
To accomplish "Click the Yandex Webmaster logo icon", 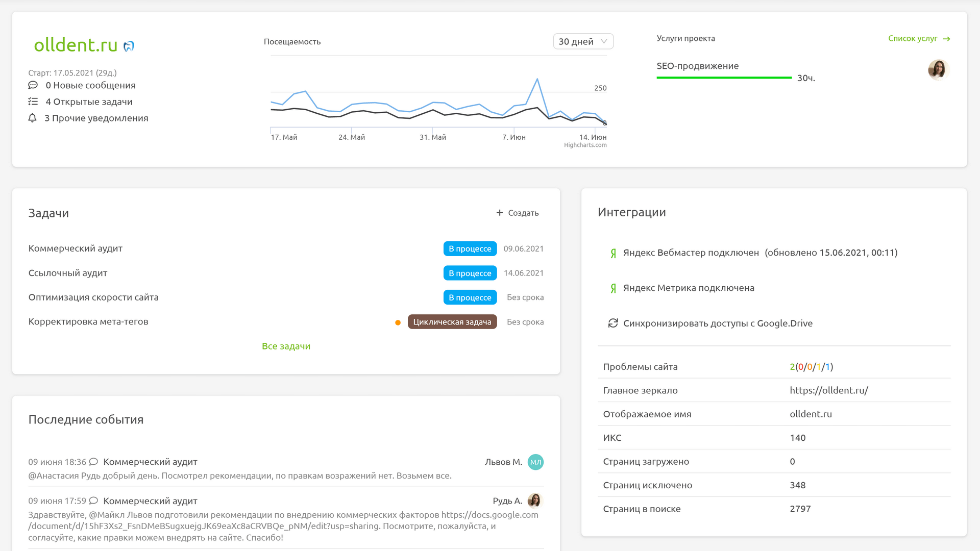I will click(613, 253).
